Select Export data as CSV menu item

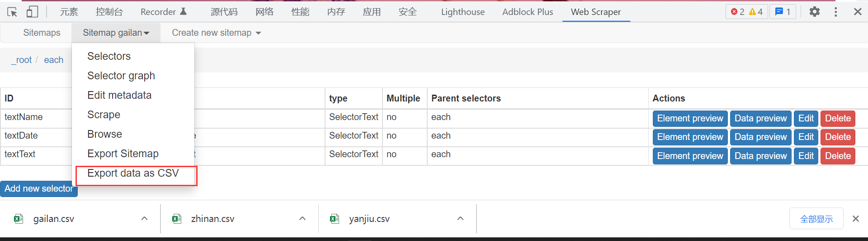(133, 173)
